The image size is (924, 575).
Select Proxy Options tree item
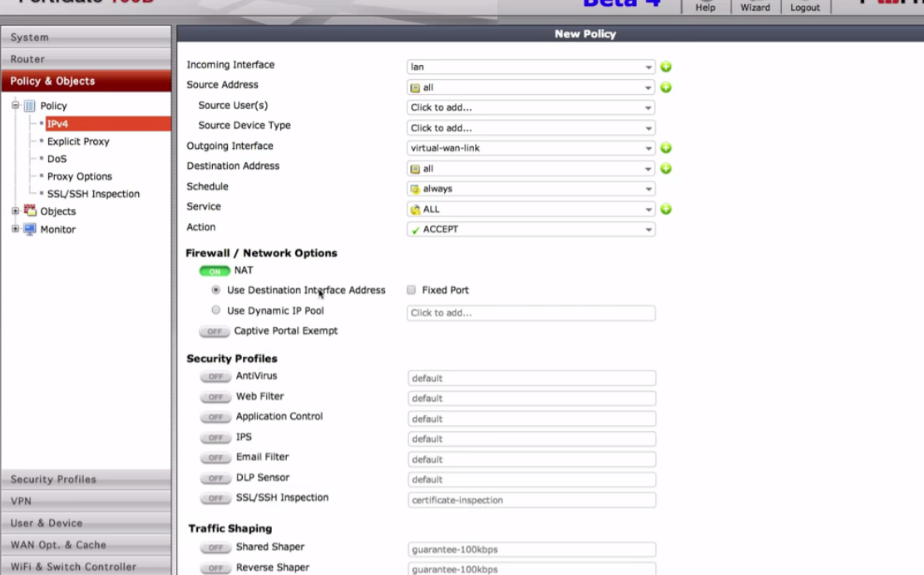[x=80, y=176]
